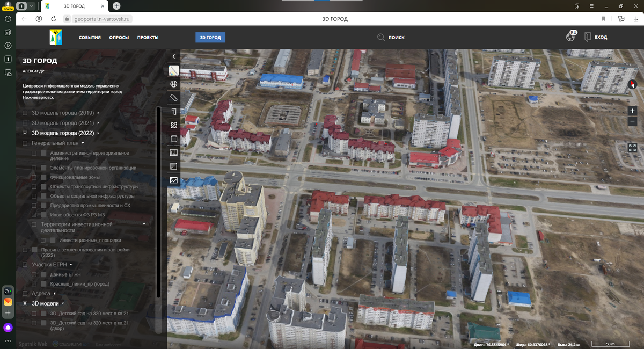Check the Генеральный план layer group
This screenshot has height=349, width=644.
point(25,143)
